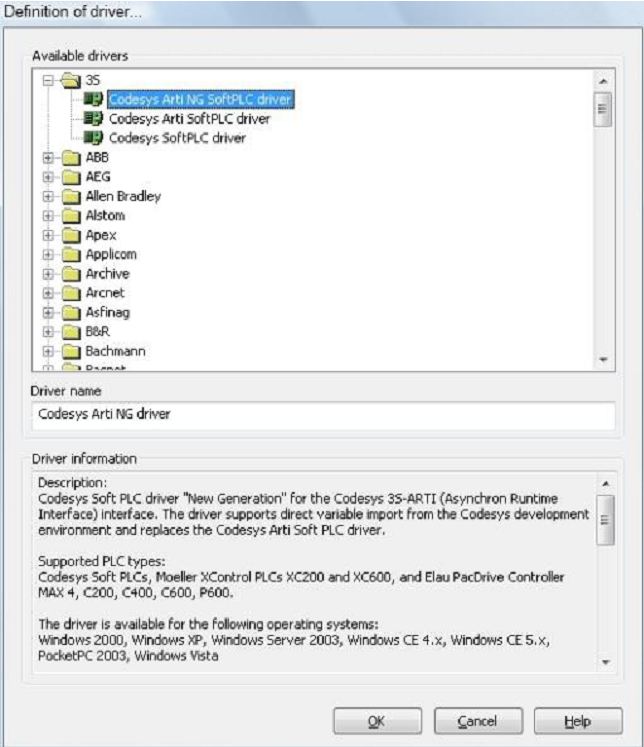Select the Apex tree label
Screen dimensions: 644x747
pos(101,235)
